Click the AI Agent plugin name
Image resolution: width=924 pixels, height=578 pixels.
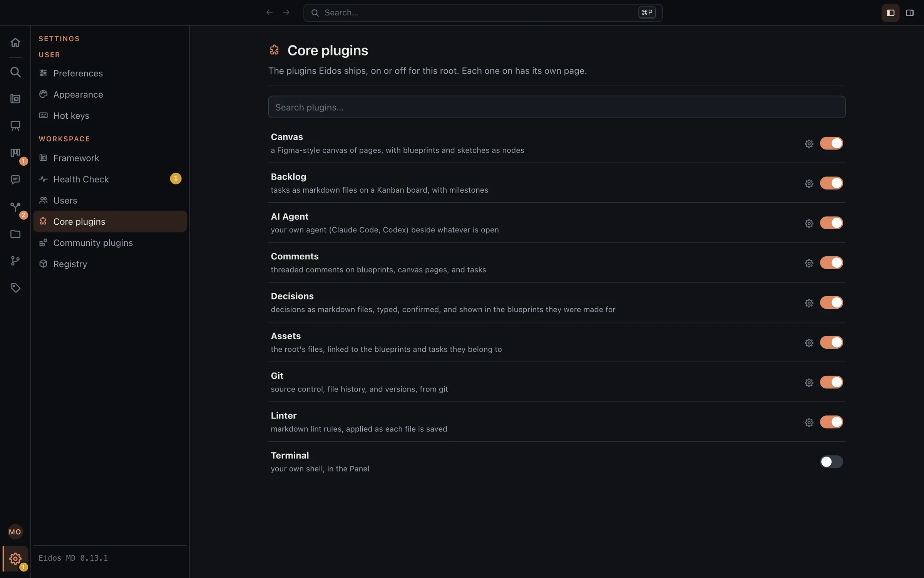pyautogui.click(x=290, y=217)
